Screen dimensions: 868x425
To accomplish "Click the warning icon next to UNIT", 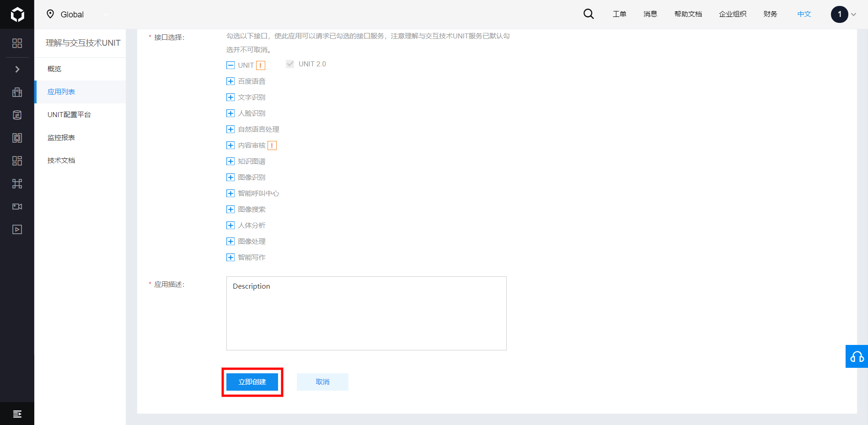I will pos(261,65).
